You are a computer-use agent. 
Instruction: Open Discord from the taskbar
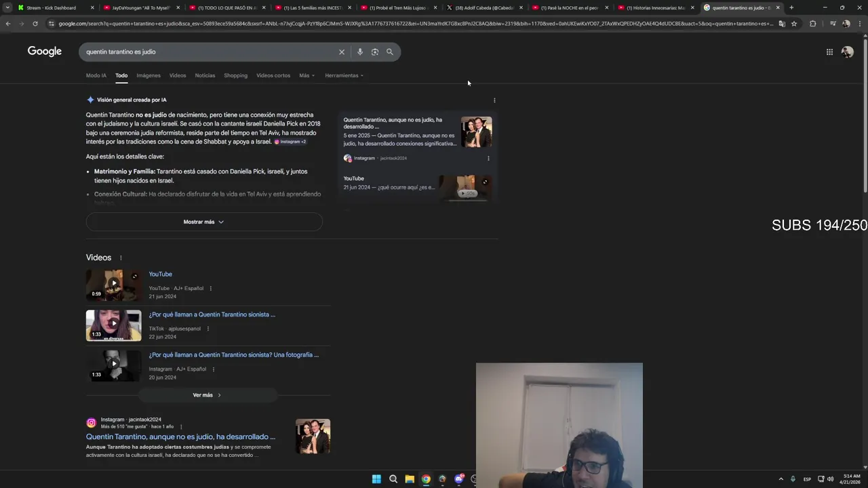(x=459, y=479)
